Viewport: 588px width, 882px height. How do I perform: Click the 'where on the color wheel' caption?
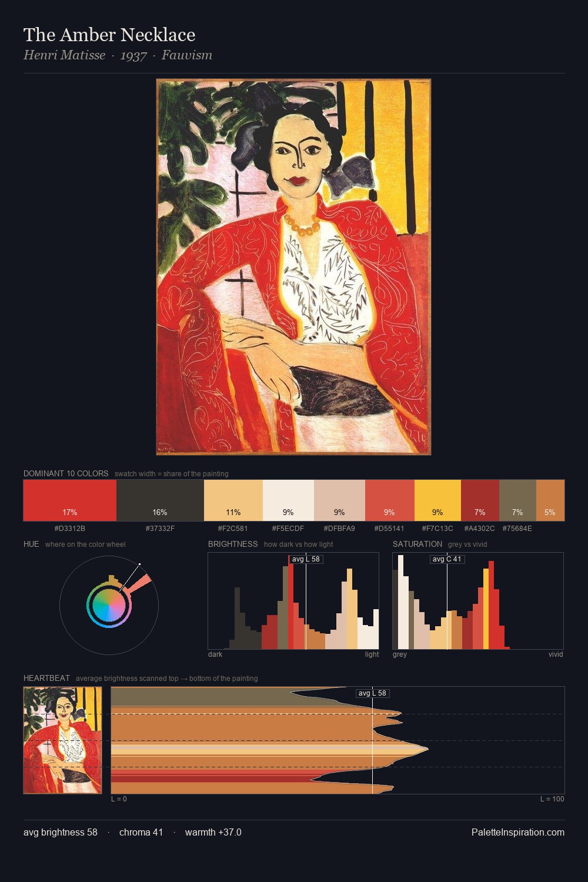pyautogui.click(x=85, y=544)
